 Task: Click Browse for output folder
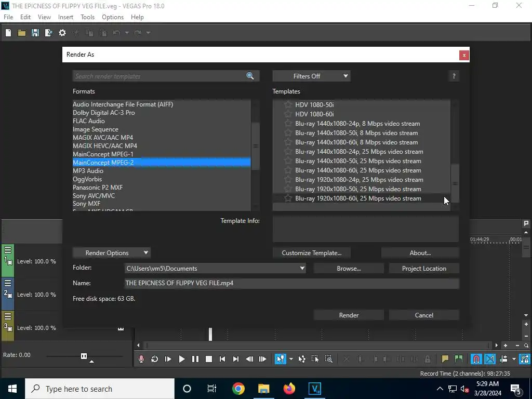click(349, 269)
